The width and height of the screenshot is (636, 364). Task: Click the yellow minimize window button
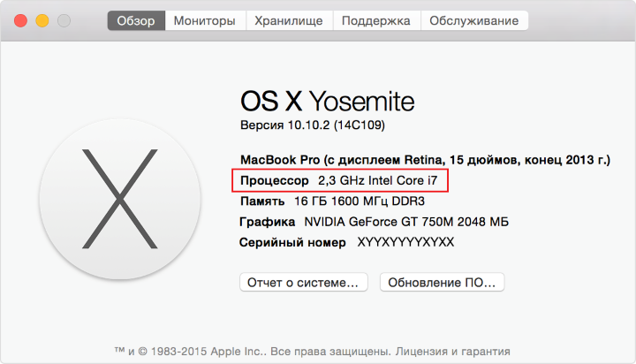tap(42, 20)
